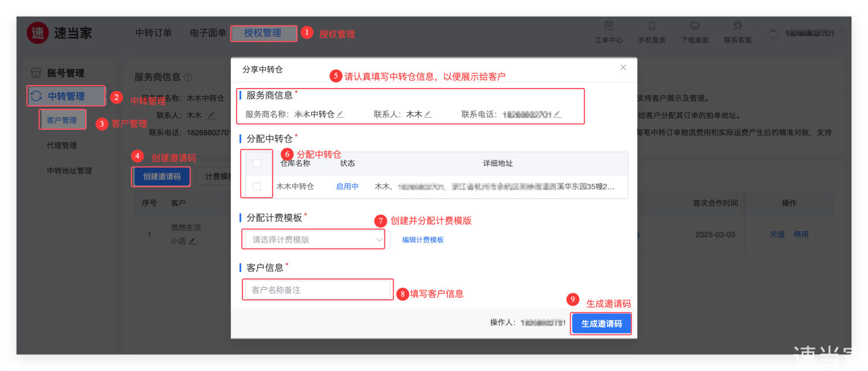Click the 客户名称备注 input field
Viewport: 868px width, 371px height.
317,290
